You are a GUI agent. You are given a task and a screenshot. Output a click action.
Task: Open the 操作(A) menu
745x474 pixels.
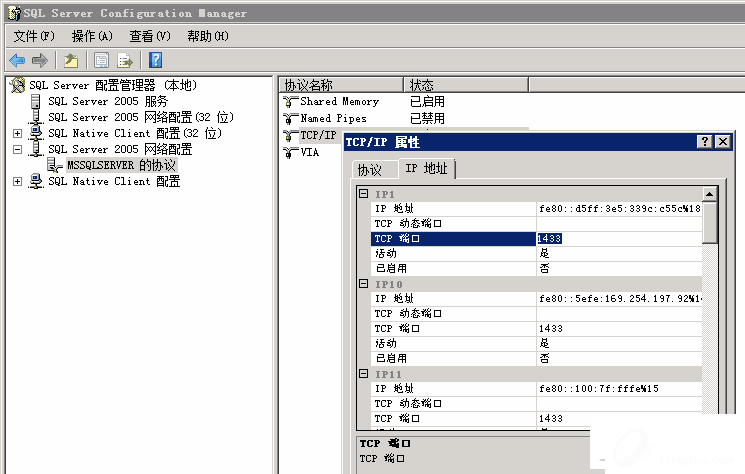(x=92, y=36)
